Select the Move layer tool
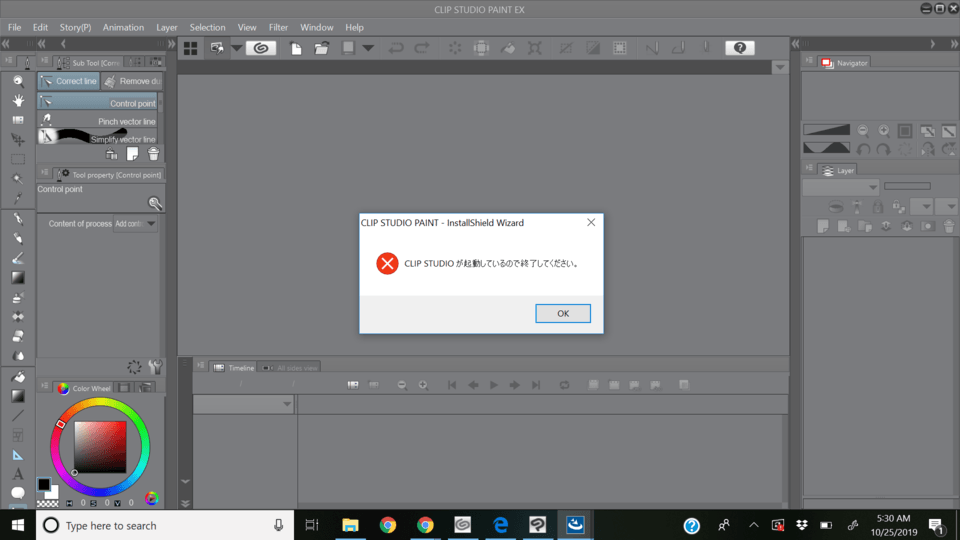The width and height of the screenshot is (960, 540). pyautogui.click(x=18, y=140)
